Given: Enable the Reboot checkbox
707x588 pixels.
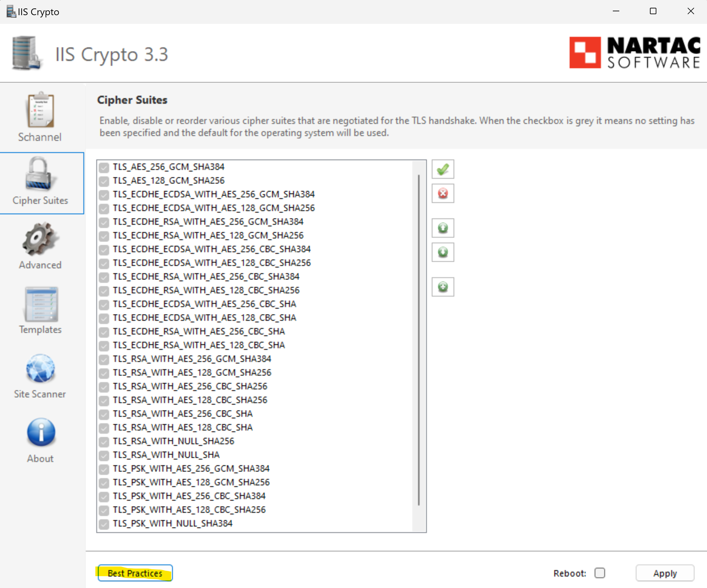Looking at the screenshot, I should (600, 573).
